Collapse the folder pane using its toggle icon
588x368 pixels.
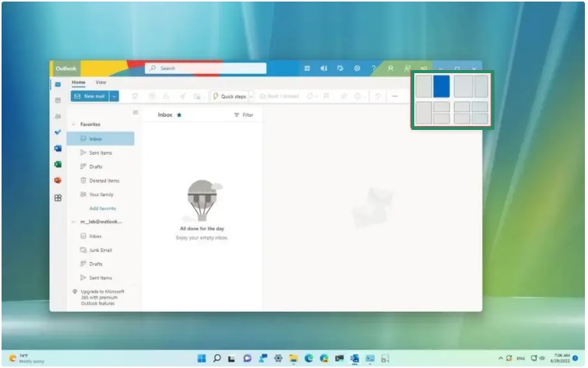point(136,113)
